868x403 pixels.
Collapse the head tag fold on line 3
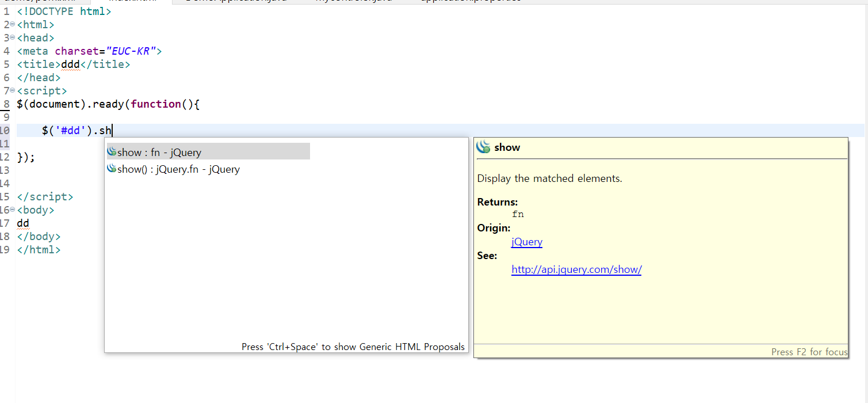tap(13, 37)
